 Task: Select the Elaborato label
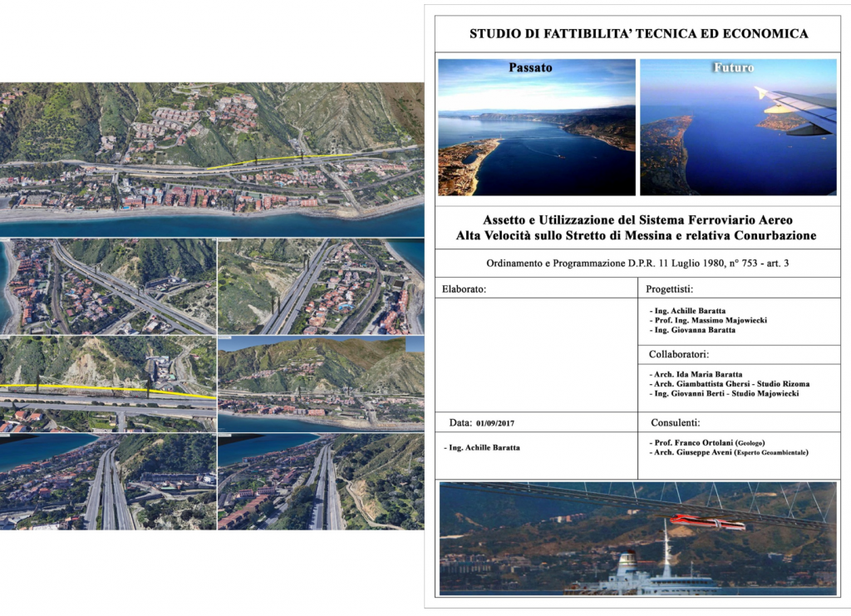coord(464,289)
